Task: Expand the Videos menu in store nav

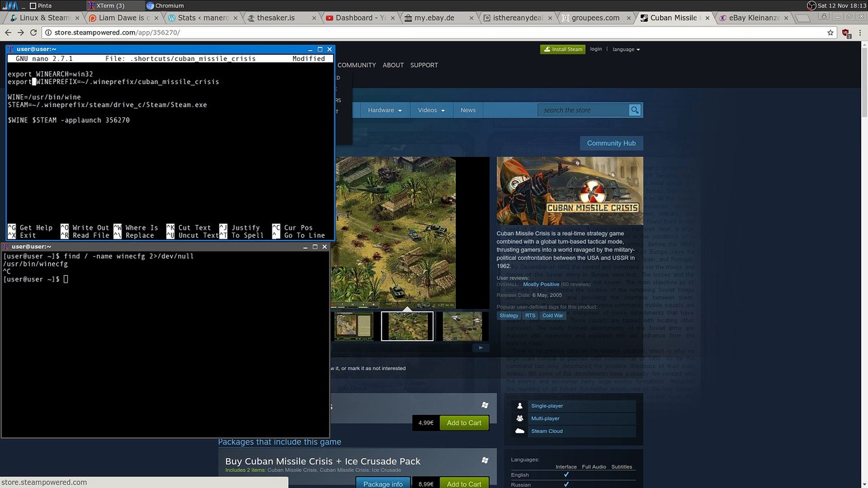Action: click(431, 110)
